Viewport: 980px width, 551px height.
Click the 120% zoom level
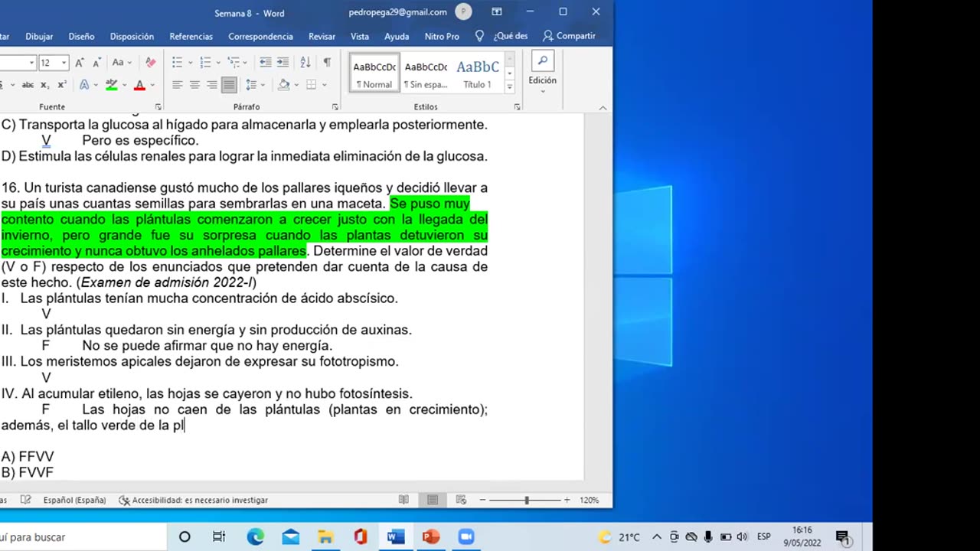[590, 500]
